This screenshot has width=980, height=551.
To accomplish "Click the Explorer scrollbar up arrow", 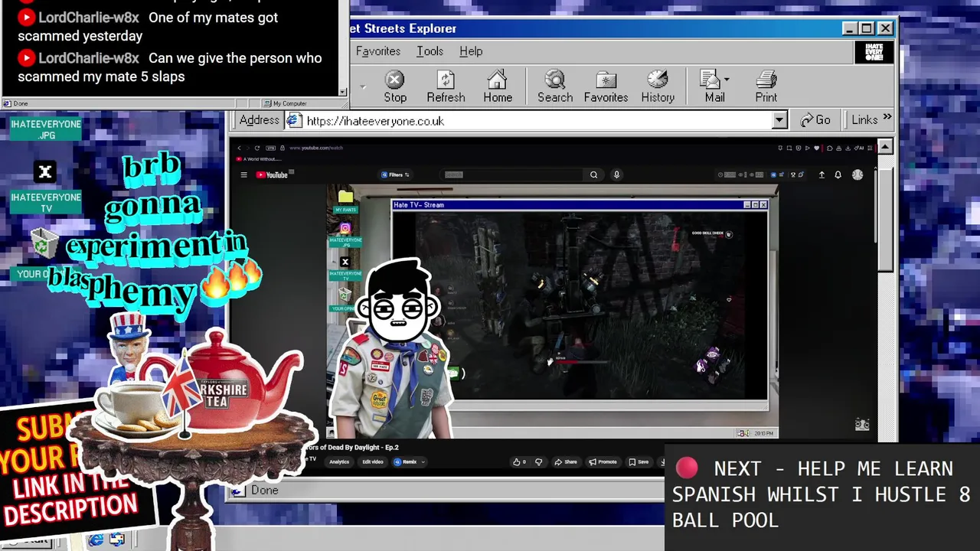I will click(x=885, y=146).
